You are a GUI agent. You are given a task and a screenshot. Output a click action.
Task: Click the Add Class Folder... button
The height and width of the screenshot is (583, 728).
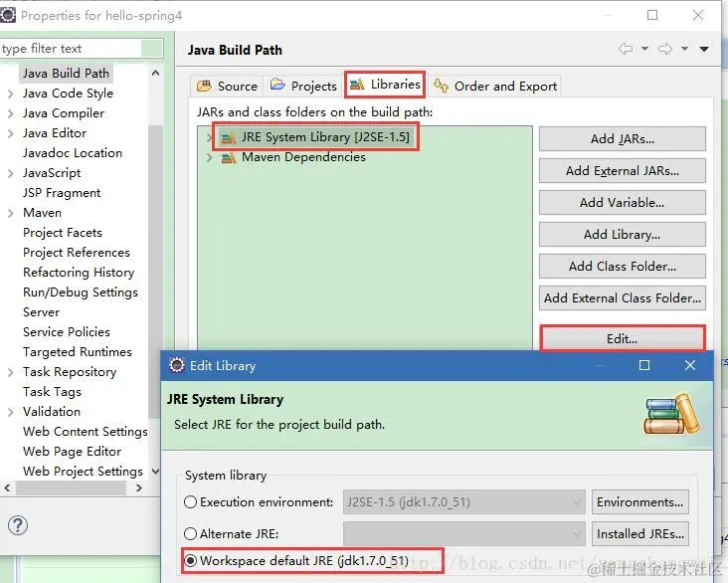623,267
